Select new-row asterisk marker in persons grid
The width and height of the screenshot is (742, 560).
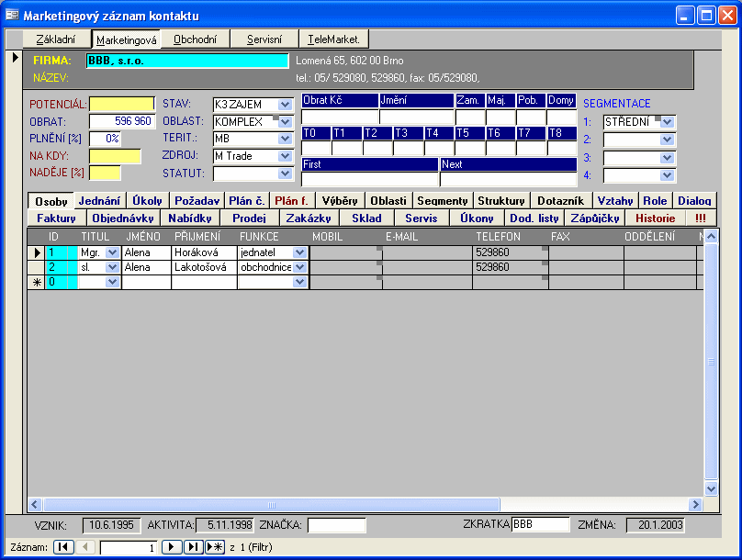pos(37,283)
